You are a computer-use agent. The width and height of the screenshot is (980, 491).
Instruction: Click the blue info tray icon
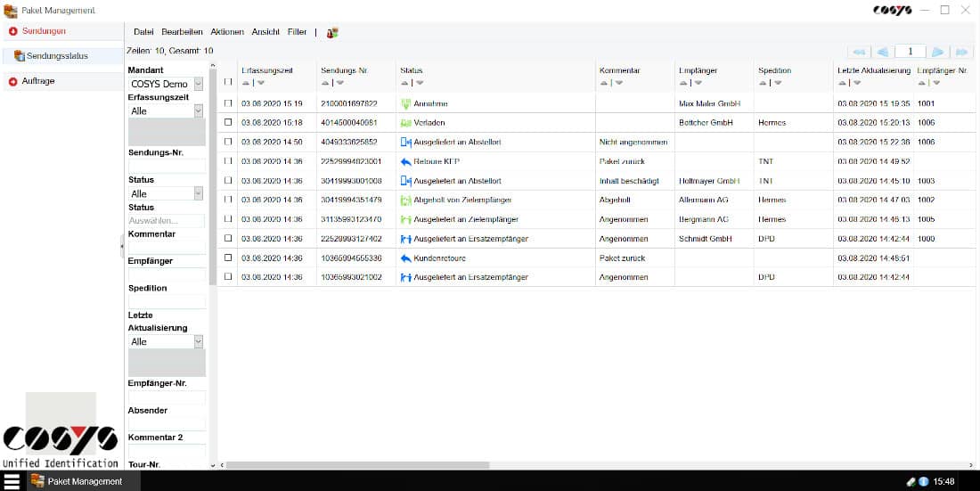point(923,481)
